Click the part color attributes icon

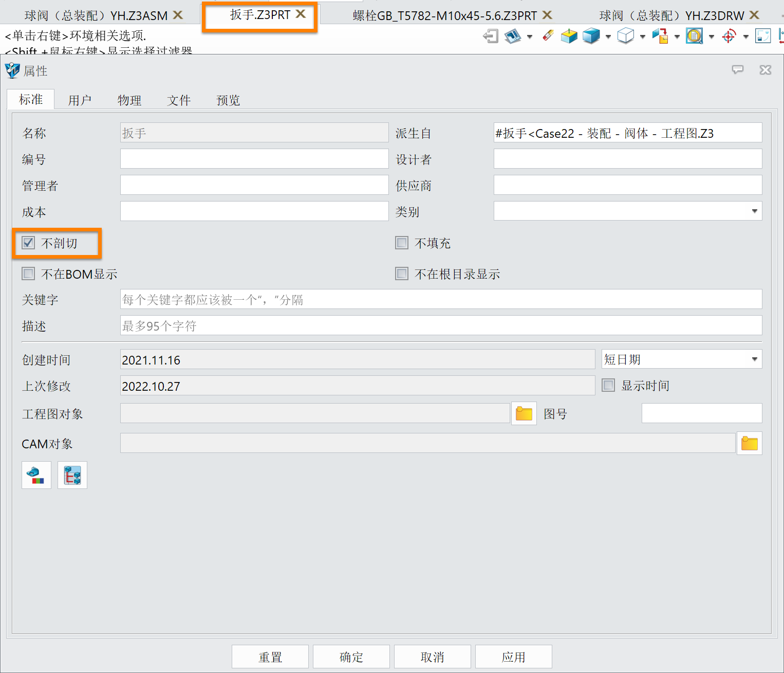click(x=36, y=475)
